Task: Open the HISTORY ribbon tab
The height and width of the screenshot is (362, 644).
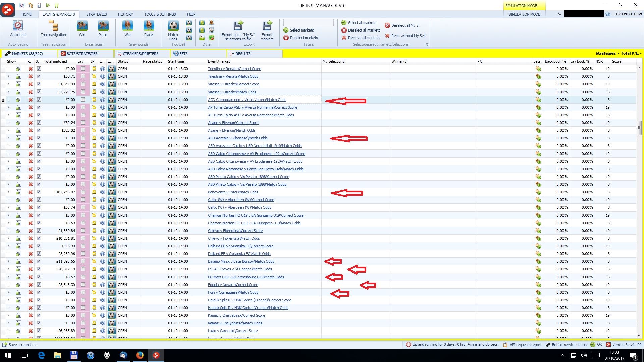Action: click(125, 14)
